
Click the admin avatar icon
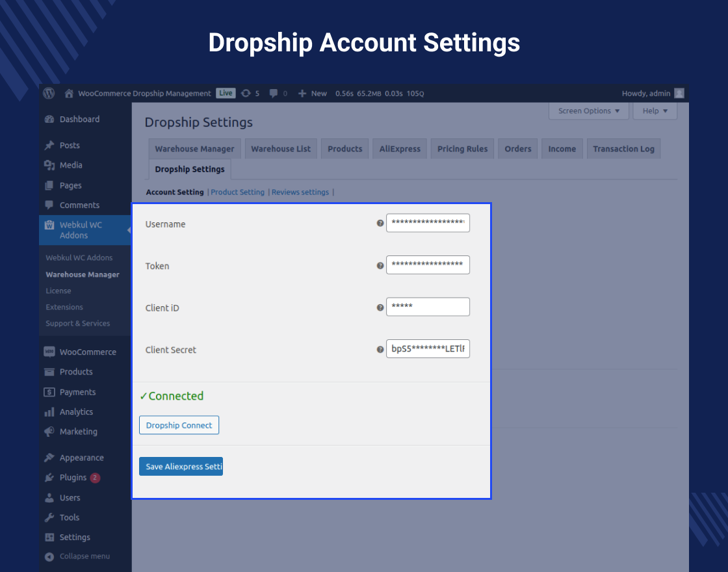[x=679, y=94]
